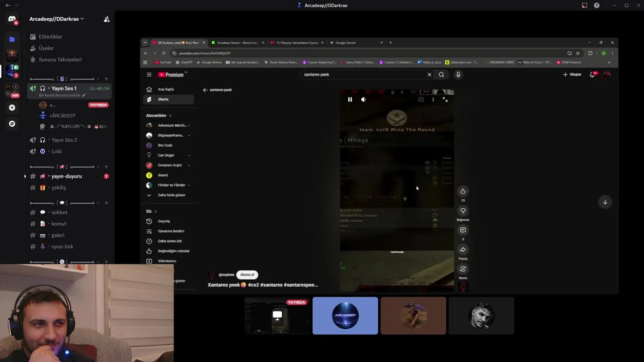Click the server folder icon in Discord sidebar
The width and height of the screenshot is (644, 362).
click(x=12, y=39)
